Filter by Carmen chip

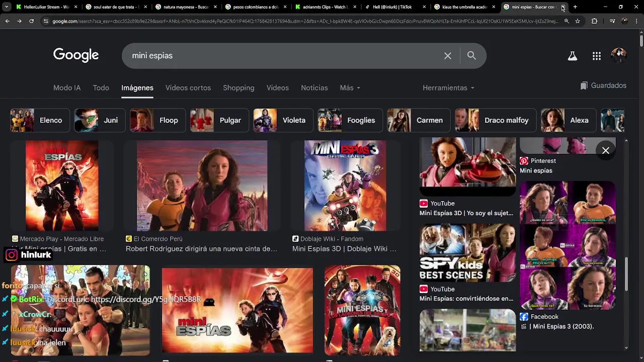419,120
